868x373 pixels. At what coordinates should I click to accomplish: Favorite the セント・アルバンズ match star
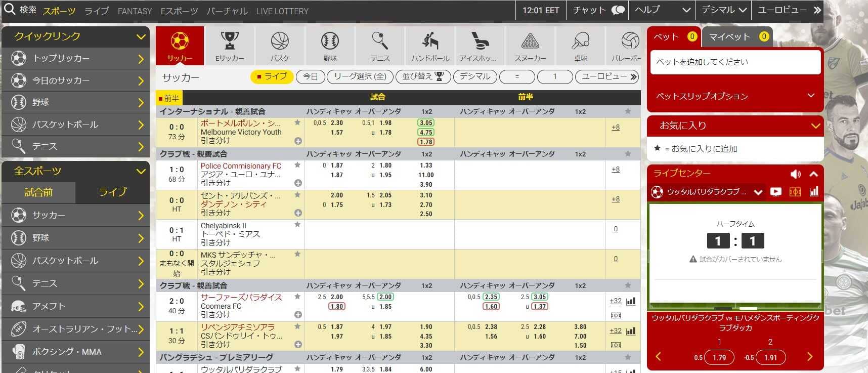(x=297, y=195)
